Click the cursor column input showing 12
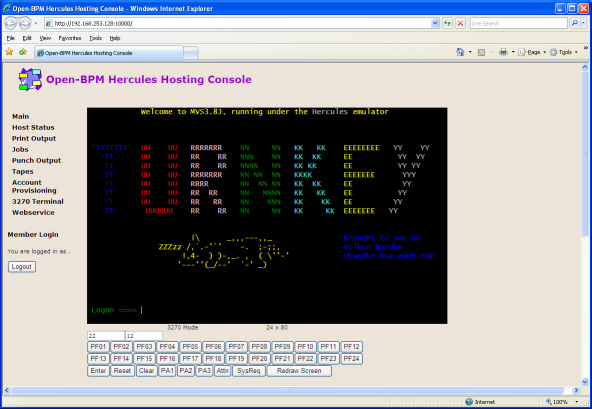This screenshot has height=409, width=592. click(x=144, y=336)
